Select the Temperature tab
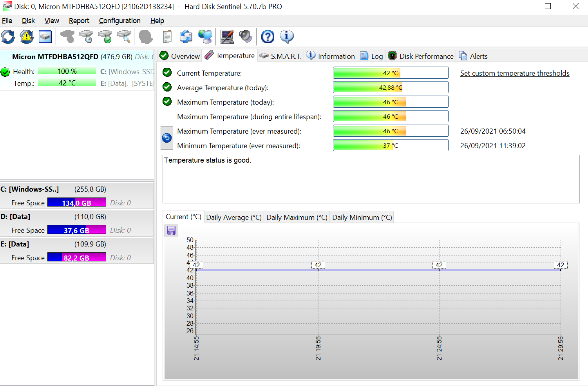This screenshot has height=386, width=588. [x=230, y=56]
